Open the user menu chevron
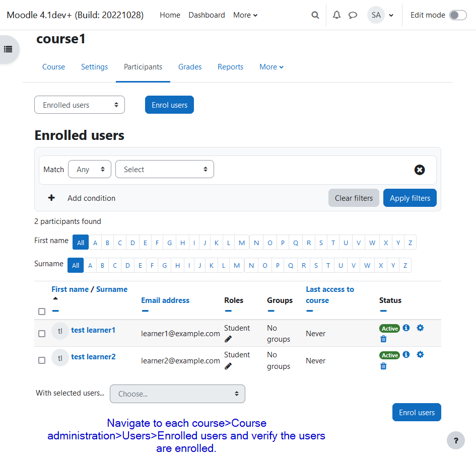The width and height of the screenshot is (476, 463). (x=391, y=15)
